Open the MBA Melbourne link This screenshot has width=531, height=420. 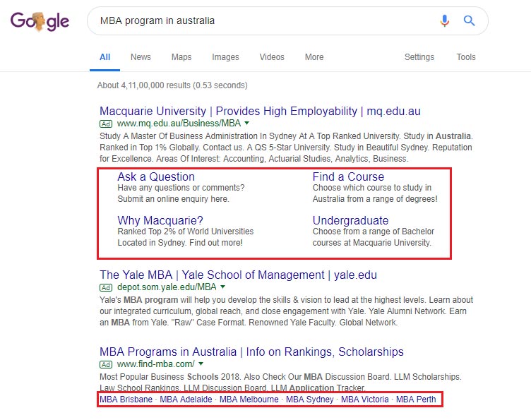249,400
